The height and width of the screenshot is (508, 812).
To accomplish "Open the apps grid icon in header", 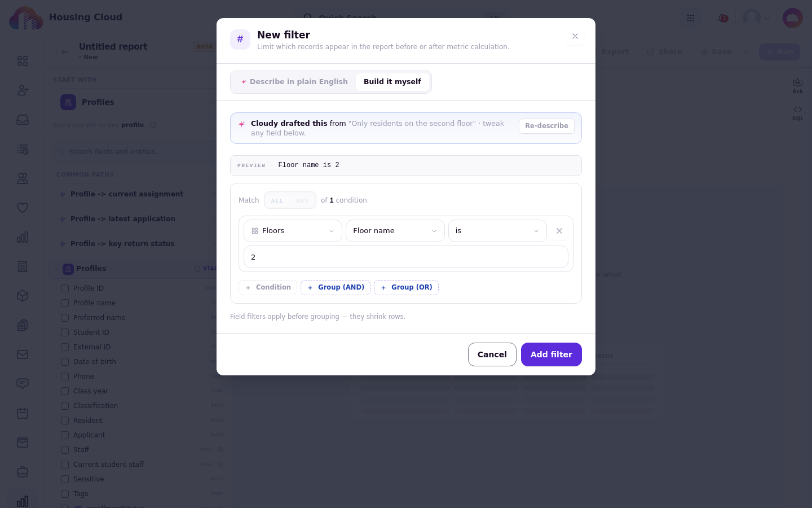I will tap(691, 18).
